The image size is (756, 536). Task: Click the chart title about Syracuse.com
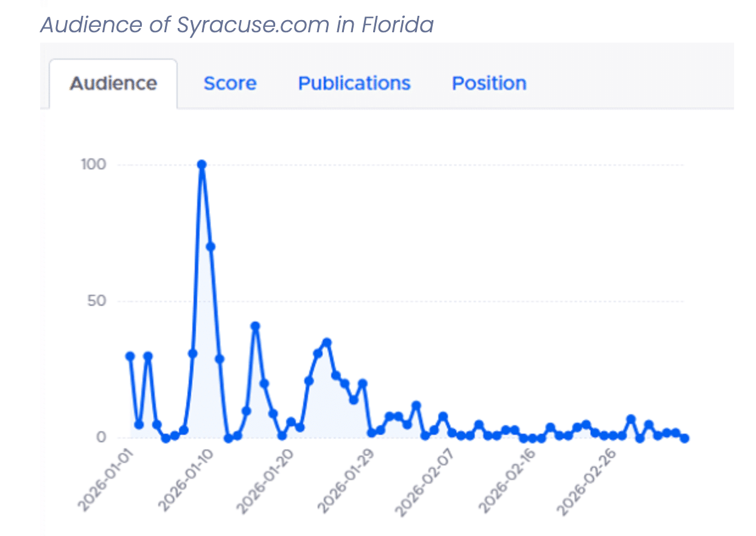click(237, 25)
